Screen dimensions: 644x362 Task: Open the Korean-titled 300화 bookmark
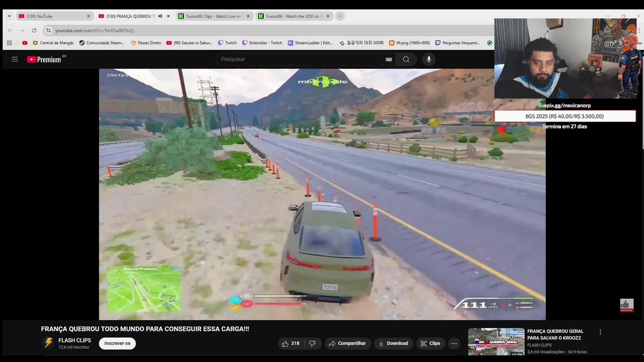(361, 43)
